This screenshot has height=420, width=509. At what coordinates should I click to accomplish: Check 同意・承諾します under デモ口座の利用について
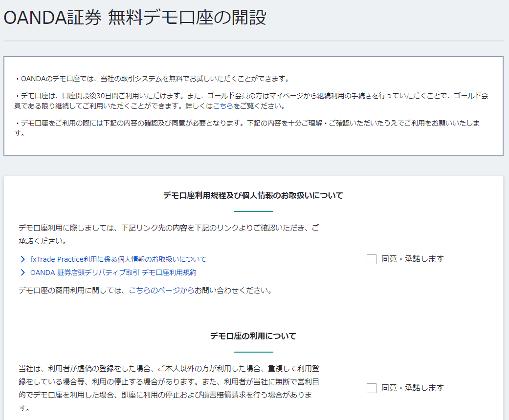click(x=371, y=388)
